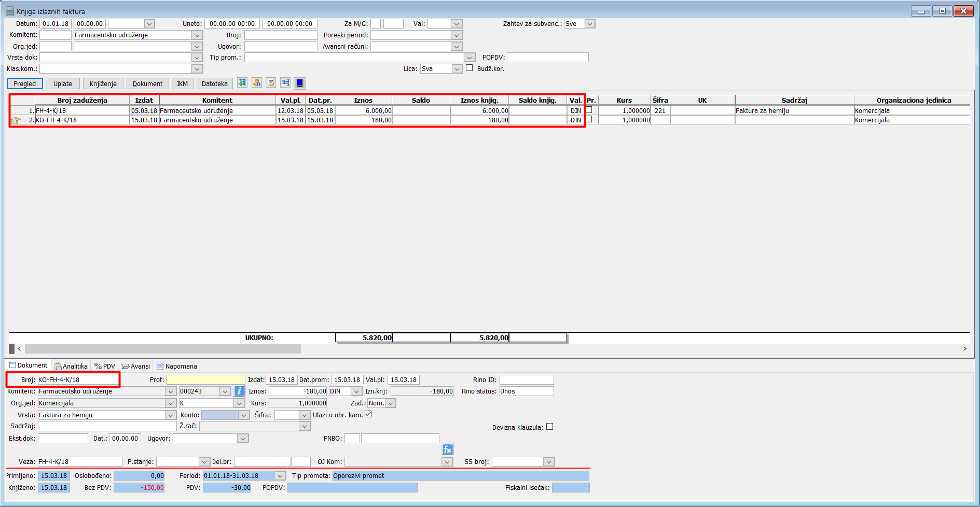The height and width of the screenshot is (507, 980).
Task: Click the green grid add icon beside Datoteka
Action: click(x=242, y=83)
